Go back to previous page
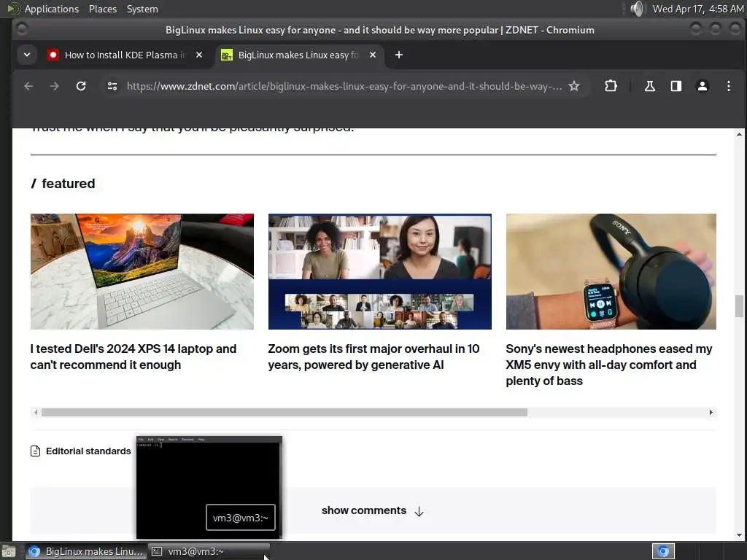 coord(28,86)
